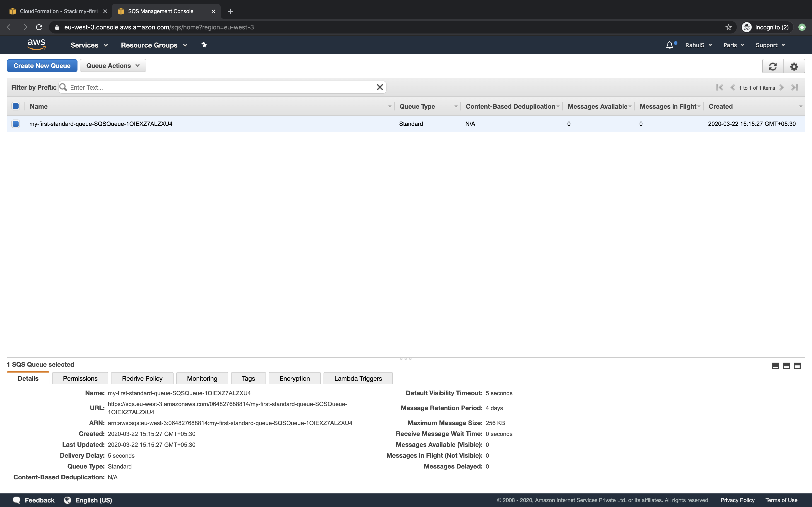The image size is (812, 507).
Task: Click the English (US) language globe icon
Action: point(68,500)
